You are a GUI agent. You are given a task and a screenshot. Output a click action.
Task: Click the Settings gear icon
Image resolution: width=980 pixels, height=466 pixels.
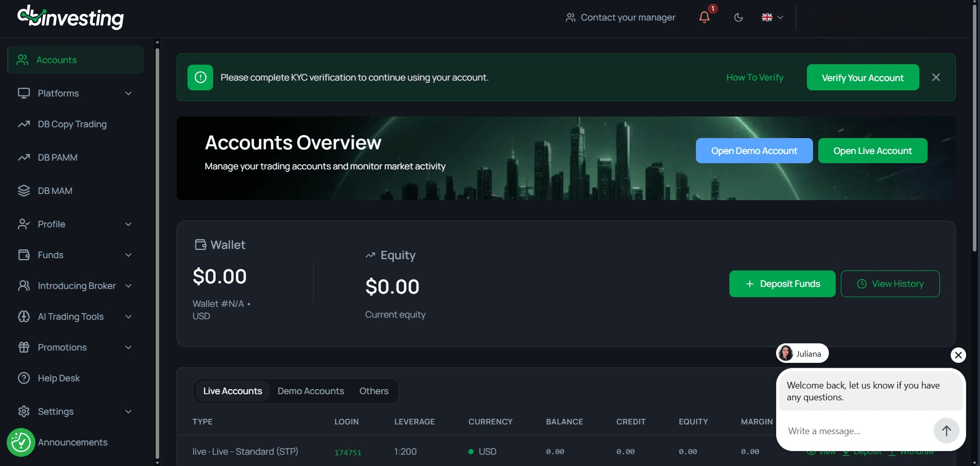pyautogui.click(x=24, y=412)
